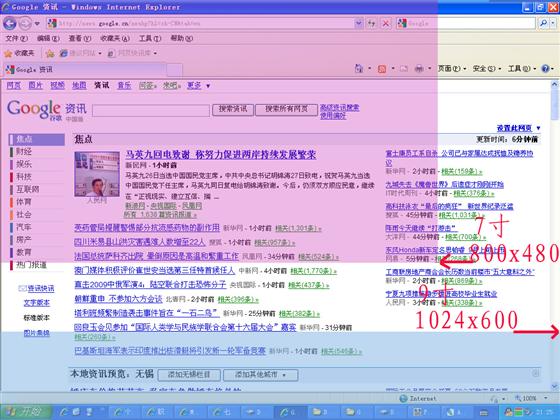Click the 添加无锡栏目 button
560x420 pixels.
click(x=189, y=375)
